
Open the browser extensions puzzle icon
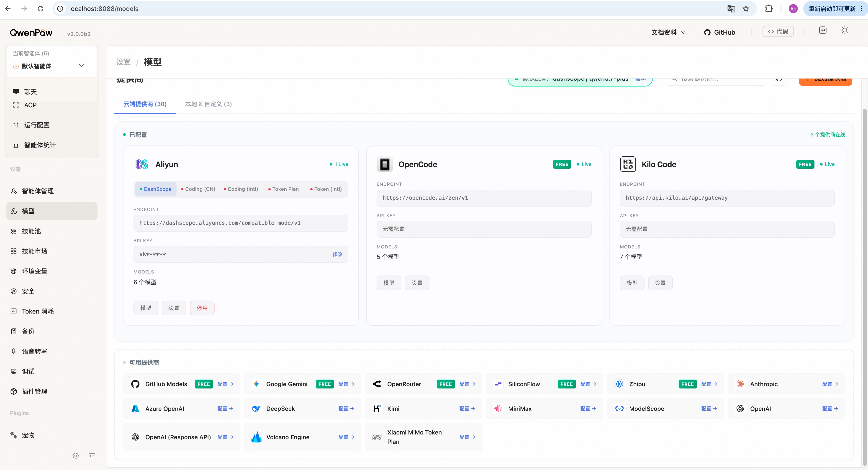[x=769, y=9]
